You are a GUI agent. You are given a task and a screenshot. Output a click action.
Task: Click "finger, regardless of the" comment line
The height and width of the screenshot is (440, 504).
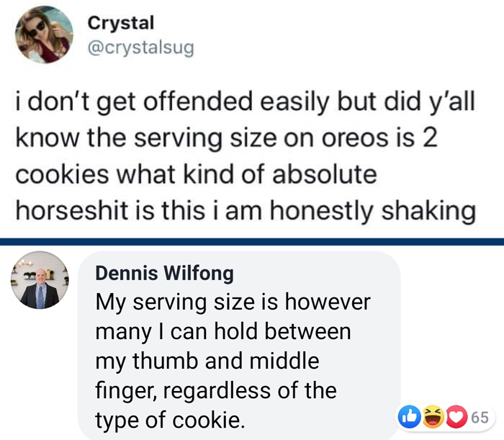(x=215, y=390)
